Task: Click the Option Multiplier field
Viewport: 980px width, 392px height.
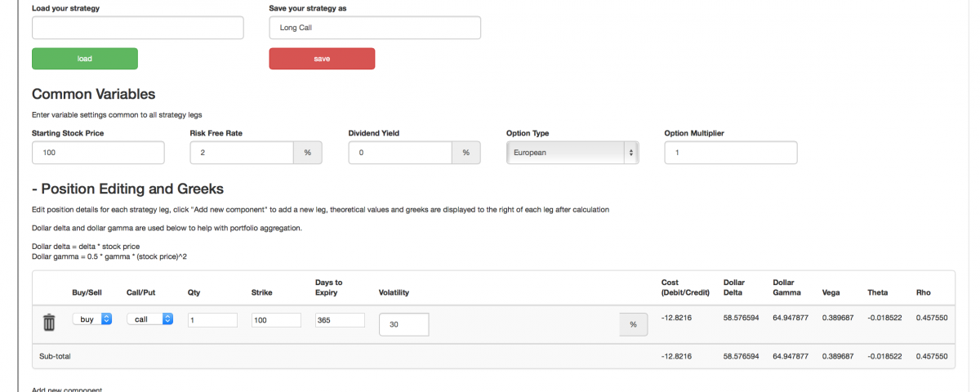Action: [730, 153]
